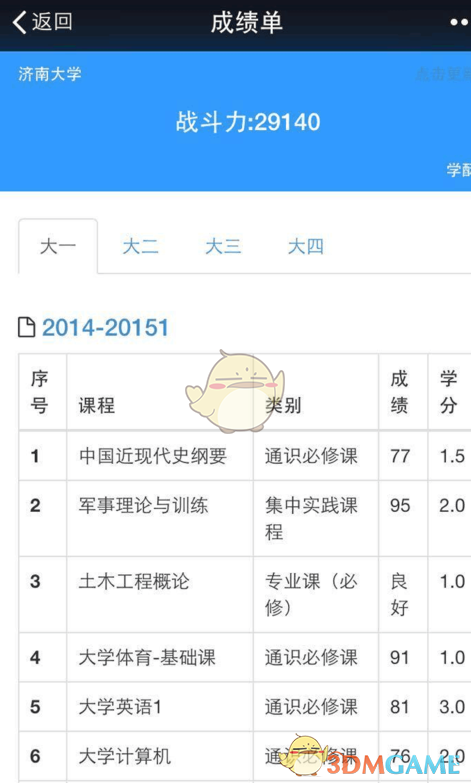Switch to the 大一 tab
Image resolution: width=471 pixels, height=783 pixels.
tap(58, 246)
